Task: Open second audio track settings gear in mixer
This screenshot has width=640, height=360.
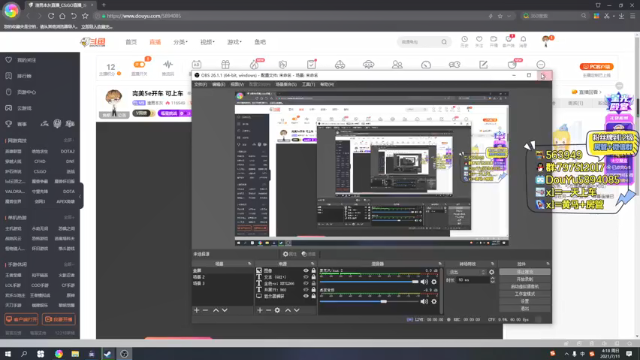Action: [x=434, y=301]
